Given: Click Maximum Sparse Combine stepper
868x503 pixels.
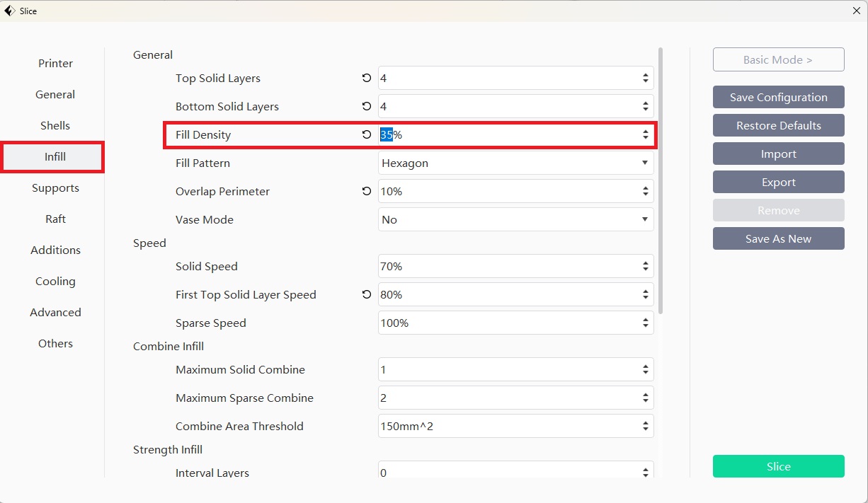Looking at the screenshot, I should click(645, 398).
